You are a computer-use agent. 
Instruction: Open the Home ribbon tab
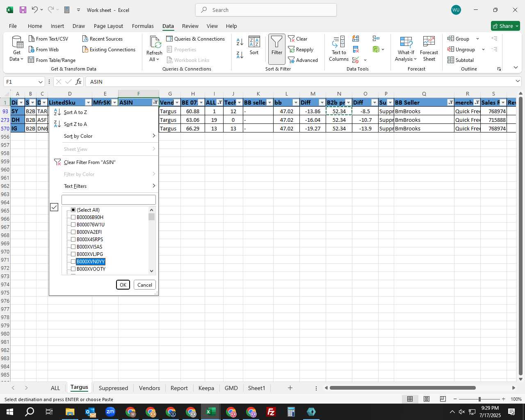point(35,26)
